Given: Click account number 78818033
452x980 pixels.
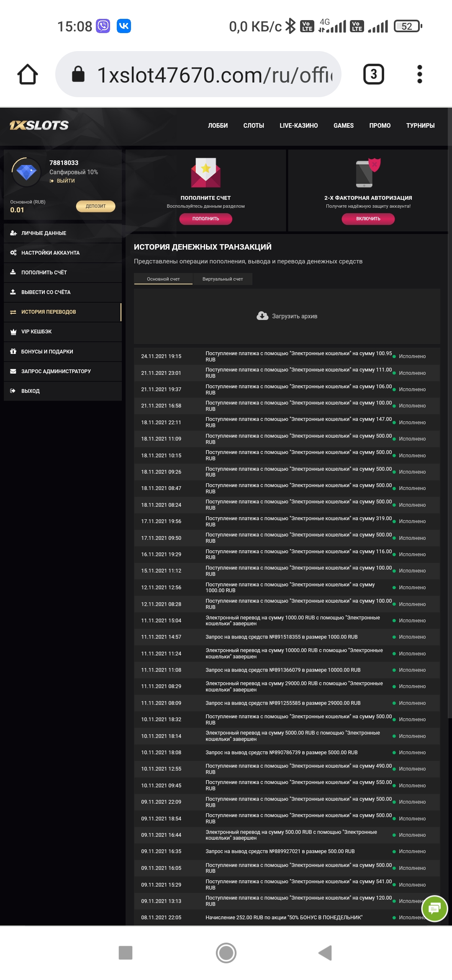Looking at the screenshot, I should click(x=64, y=163).
